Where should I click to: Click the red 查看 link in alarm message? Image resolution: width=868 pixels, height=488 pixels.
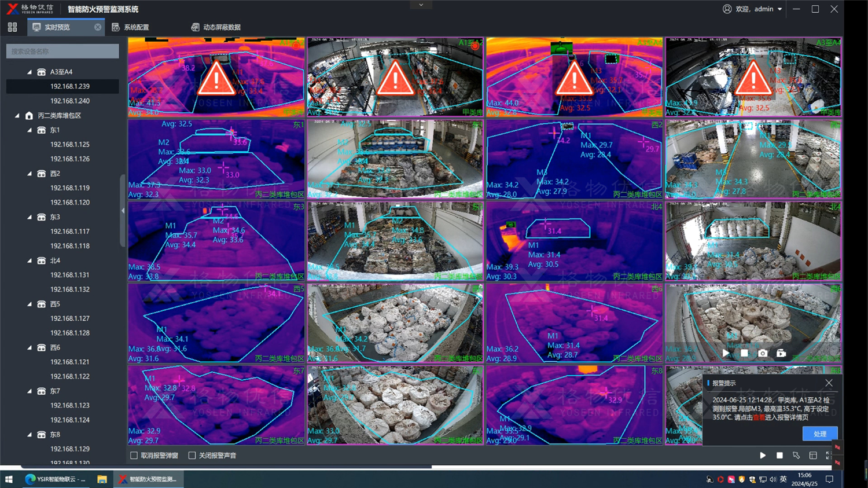(x=758, y=417)
